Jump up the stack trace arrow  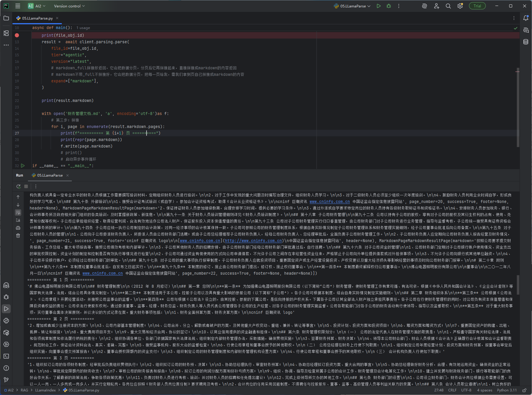click(18, 197)
